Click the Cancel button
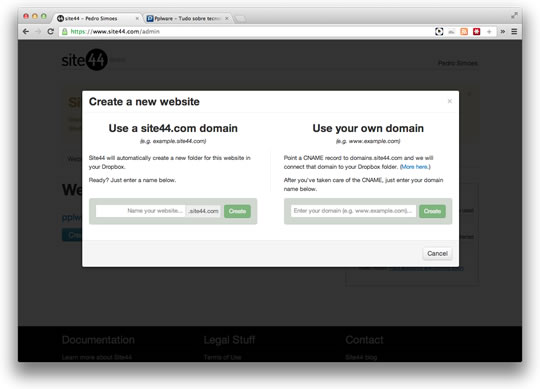 [437, 253]
